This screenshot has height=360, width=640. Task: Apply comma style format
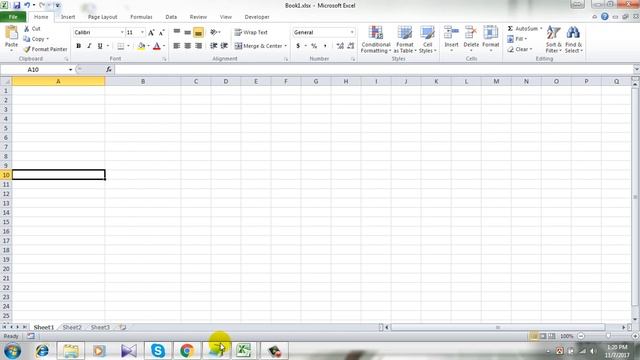[325, 46]
